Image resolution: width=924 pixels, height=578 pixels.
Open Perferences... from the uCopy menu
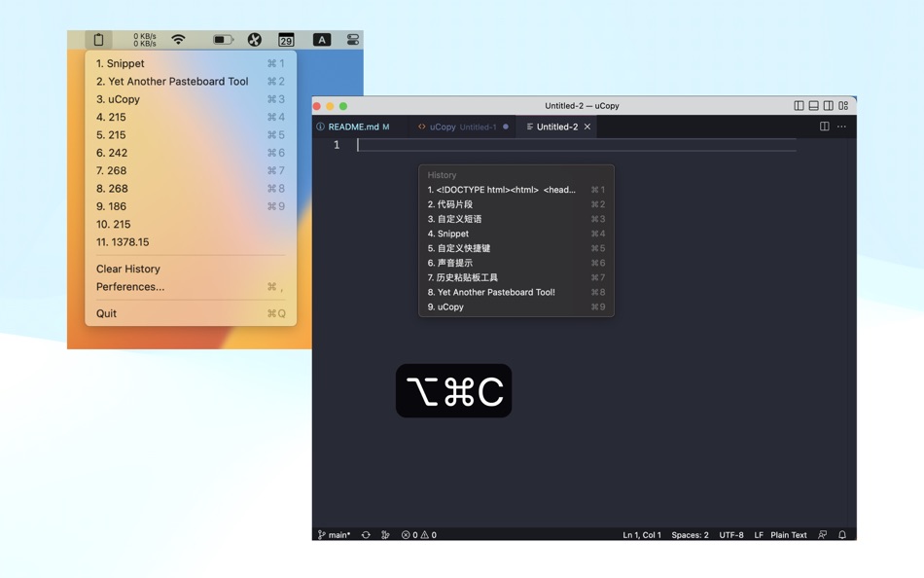click(x=191, y=287)
